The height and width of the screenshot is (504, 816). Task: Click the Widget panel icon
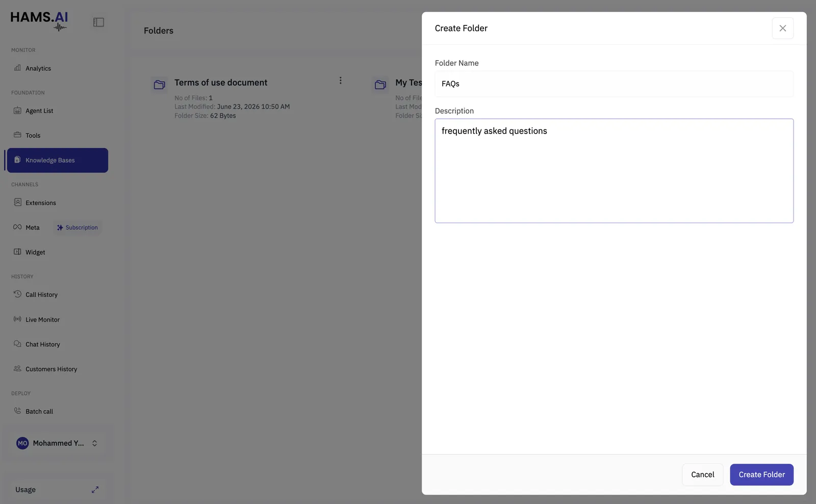pos(17,252)
